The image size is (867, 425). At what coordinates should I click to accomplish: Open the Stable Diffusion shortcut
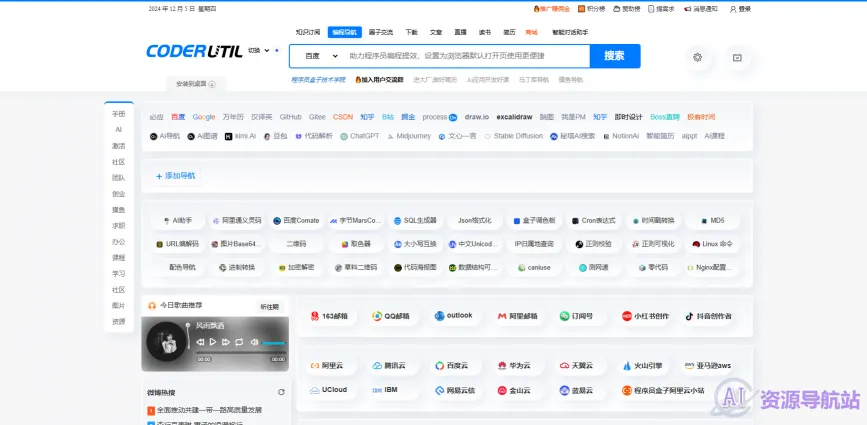click(x=514, y=136)
